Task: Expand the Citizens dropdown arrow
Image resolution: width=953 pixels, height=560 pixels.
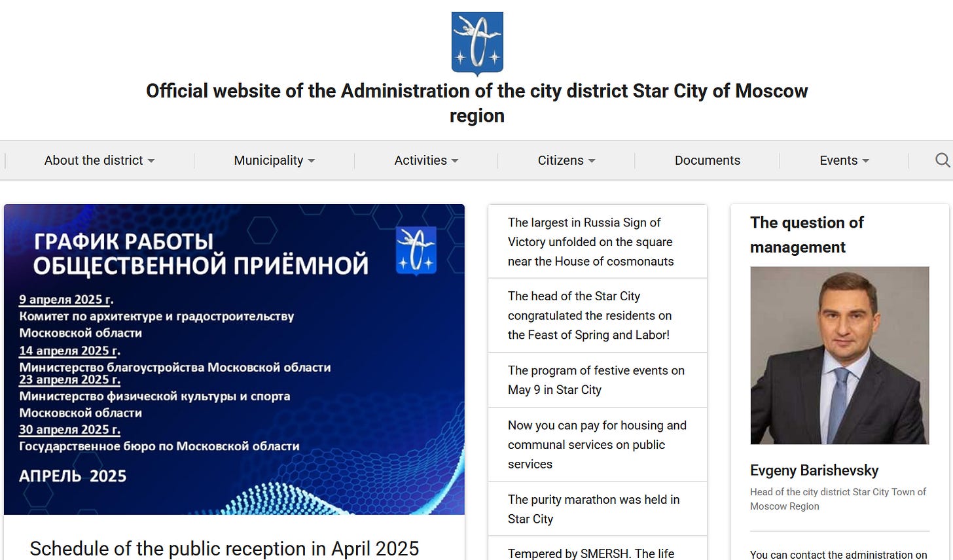Action: click(x=592, y=161)
